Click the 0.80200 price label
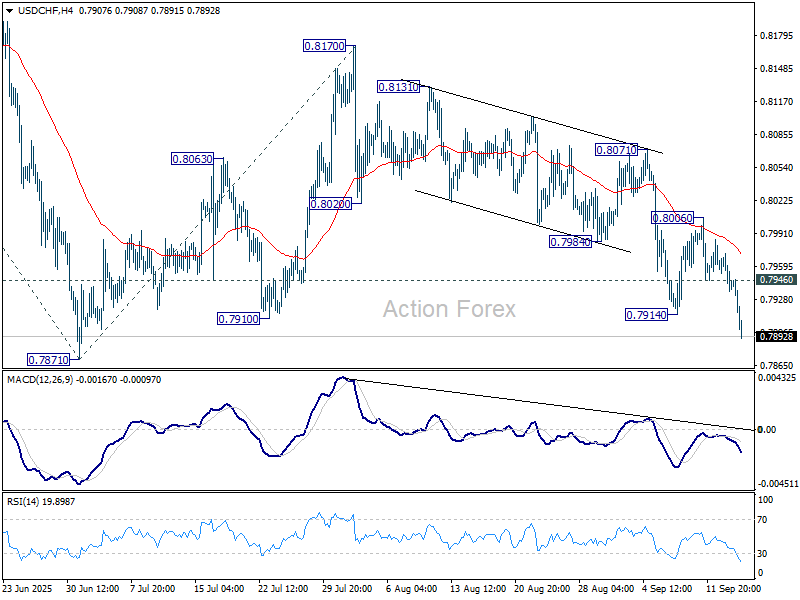This screenshot has width=800, height=600. [330, 203]
